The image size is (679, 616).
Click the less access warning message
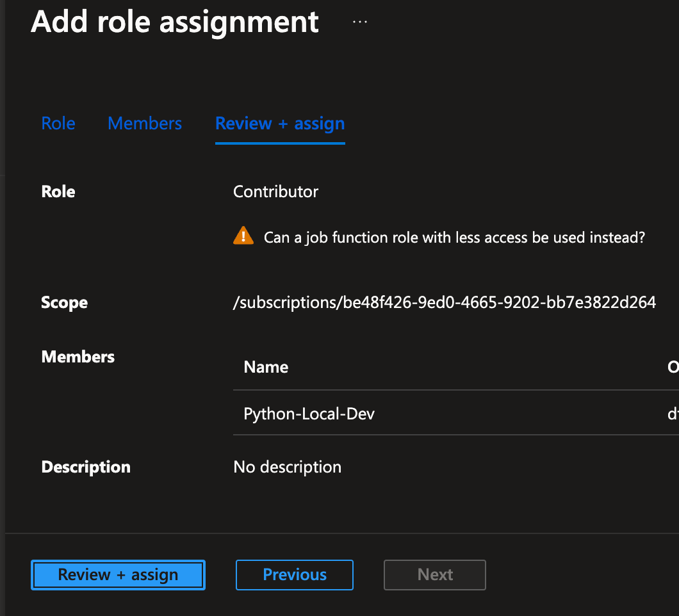(454, 238)
